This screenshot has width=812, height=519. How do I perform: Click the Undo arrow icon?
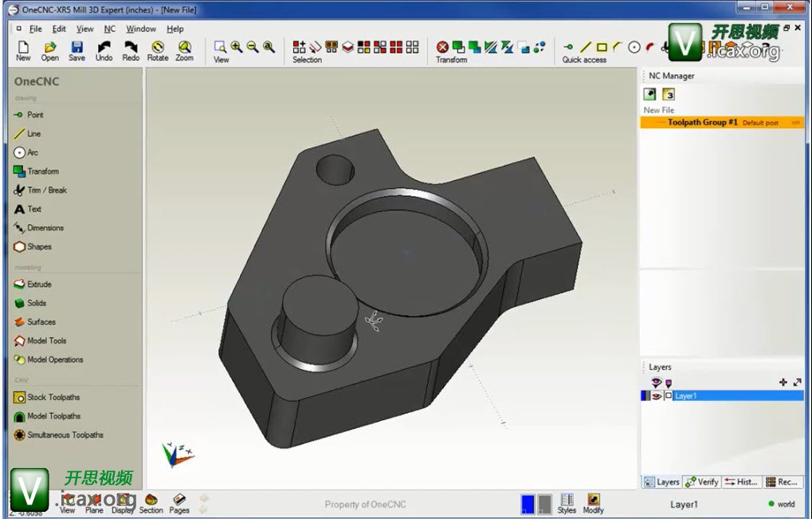tap(104, 48)
